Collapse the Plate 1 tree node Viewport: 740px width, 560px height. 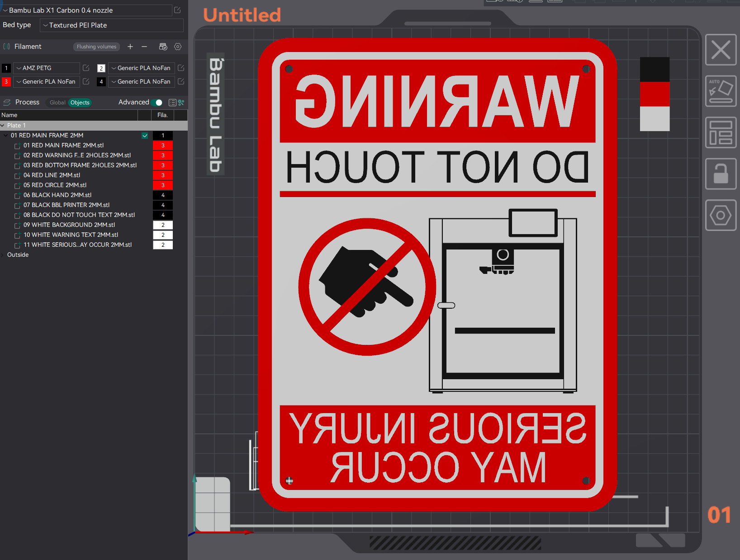click(3, 126)
